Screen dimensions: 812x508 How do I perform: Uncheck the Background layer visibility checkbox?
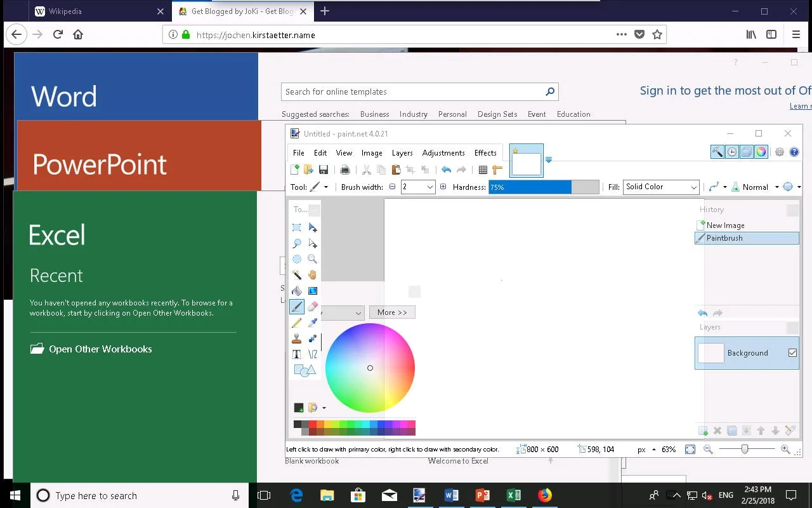pos(792,353)
